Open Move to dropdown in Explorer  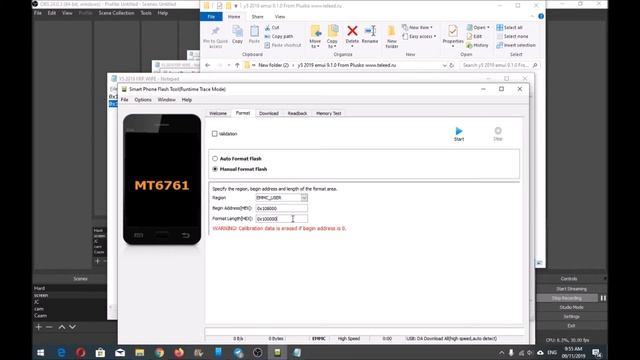click(315, 37)
